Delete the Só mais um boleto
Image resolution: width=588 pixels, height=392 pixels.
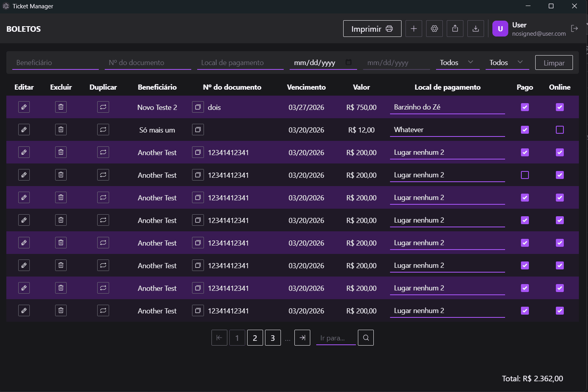61,130
